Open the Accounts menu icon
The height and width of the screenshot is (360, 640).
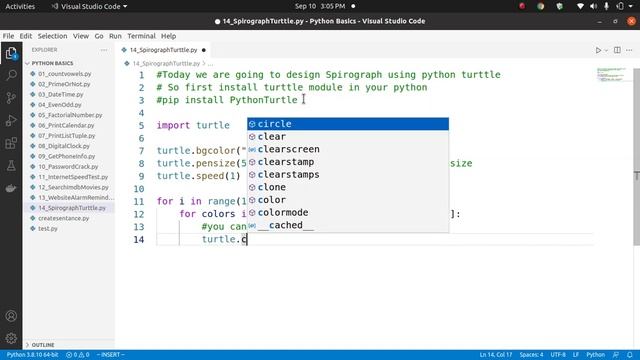pos(11,316)
